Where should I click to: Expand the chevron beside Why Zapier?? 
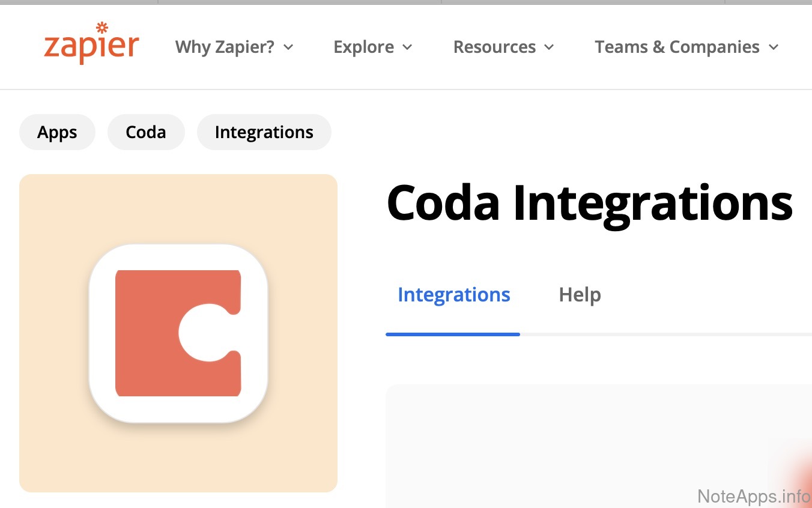coord(288,47)
